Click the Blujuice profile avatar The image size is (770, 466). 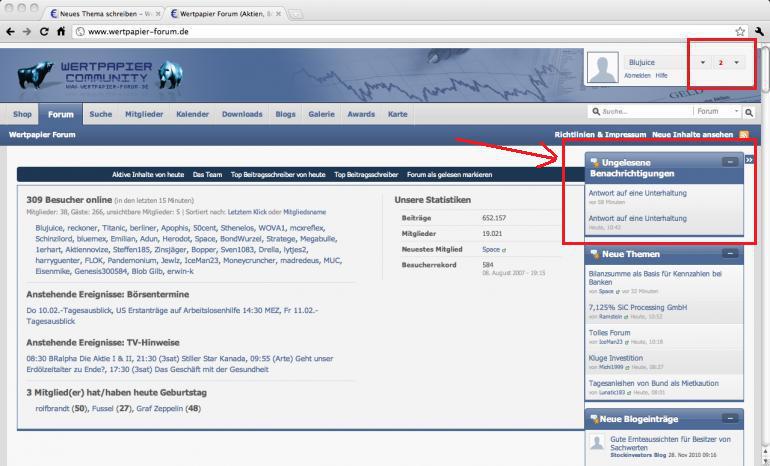[603, 68]
